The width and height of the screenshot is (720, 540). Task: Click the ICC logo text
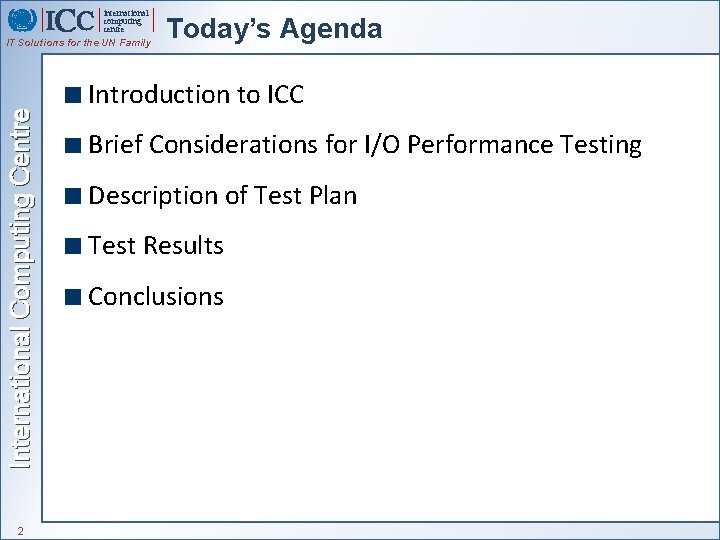click(x=70, y=21)
